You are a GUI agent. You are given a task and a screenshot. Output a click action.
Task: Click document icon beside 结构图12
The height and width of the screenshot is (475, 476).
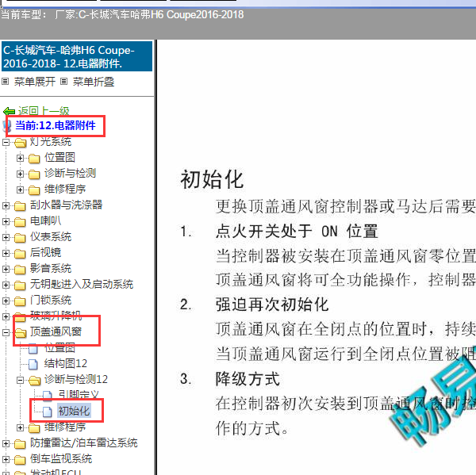33,364
